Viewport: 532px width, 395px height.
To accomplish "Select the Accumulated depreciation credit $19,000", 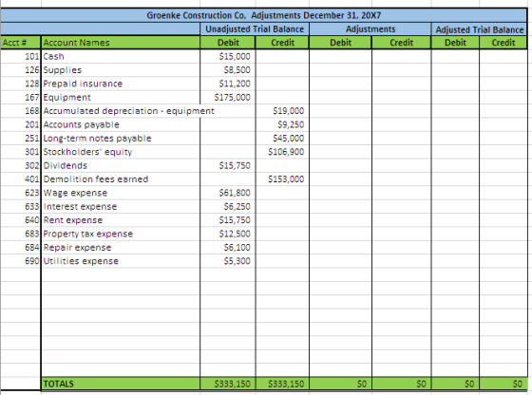I will click(282, 111).
